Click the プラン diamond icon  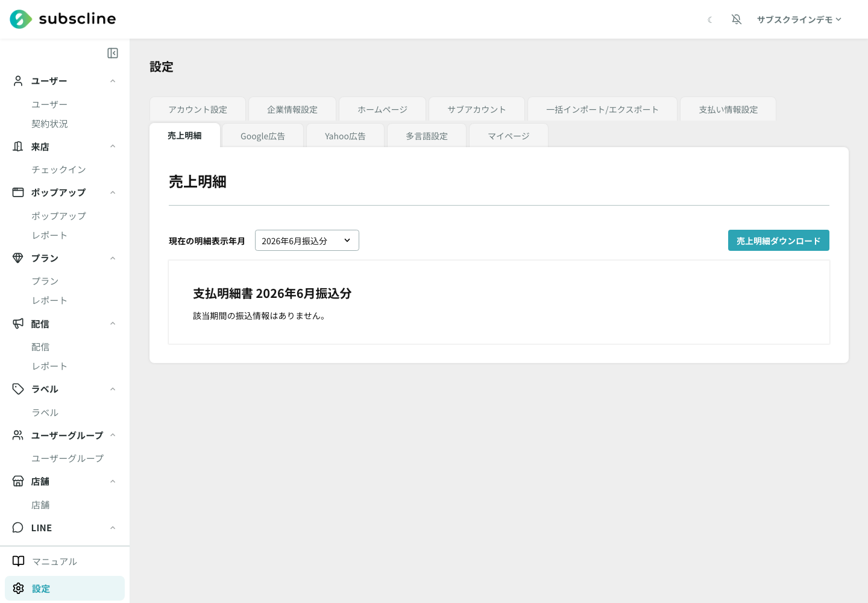(x=18, y=258)
